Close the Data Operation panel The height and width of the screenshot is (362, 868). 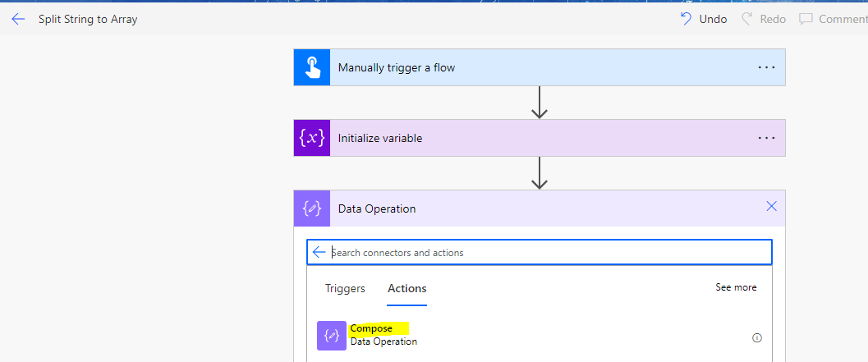771,207
